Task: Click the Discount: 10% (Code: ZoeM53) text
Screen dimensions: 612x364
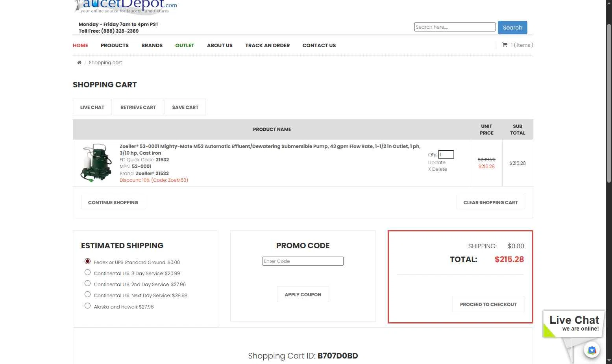Action: 154,180
